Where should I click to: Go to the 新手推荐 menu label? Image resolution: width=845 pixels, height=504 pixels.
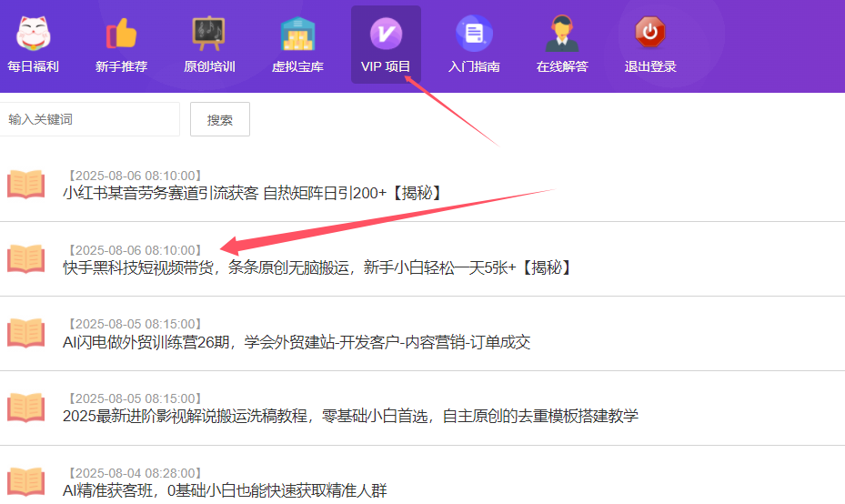pos(121,66)
